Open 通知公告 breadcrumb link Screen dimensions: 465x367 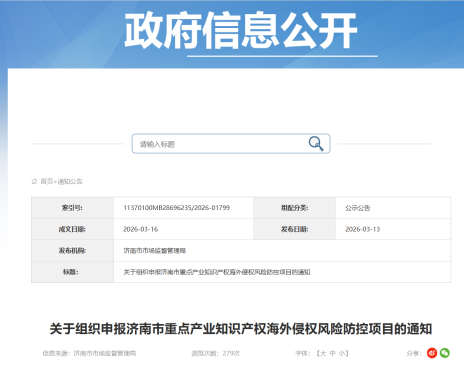(70, 181)
